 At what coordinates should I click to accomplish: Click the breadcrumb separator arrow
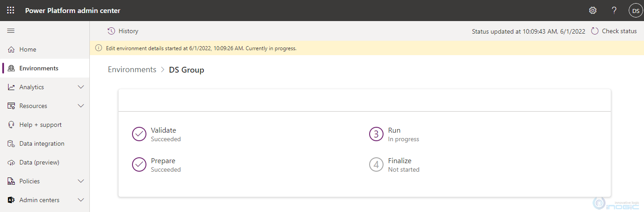click(x=163, y=69)
